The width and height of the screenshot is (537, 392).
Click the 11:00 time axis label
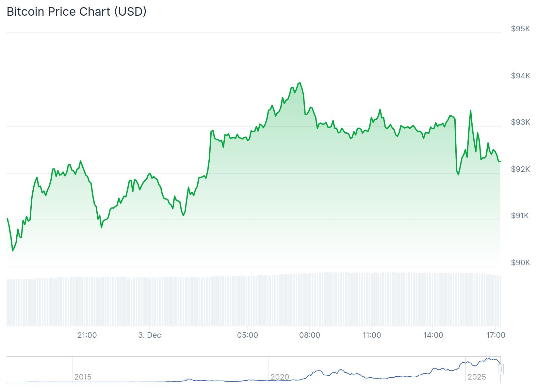[x=372, y=335]
